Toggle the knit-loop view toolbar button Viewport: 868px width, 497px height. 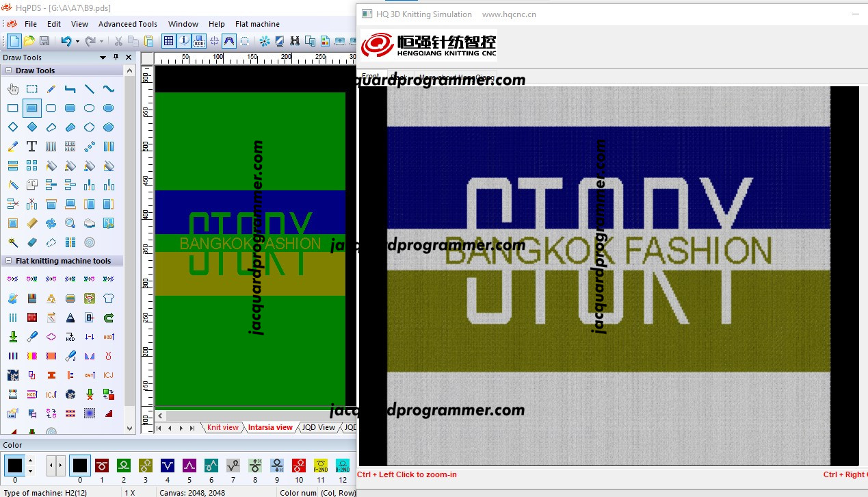click(229, 41)
